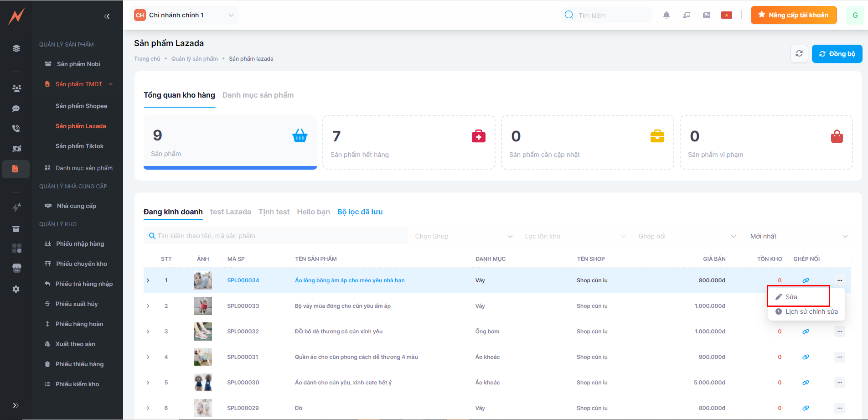Click the notification bell icon
The height and width of the screenshot is (420, 868).
pyautogui.click(x=666, y=15)
